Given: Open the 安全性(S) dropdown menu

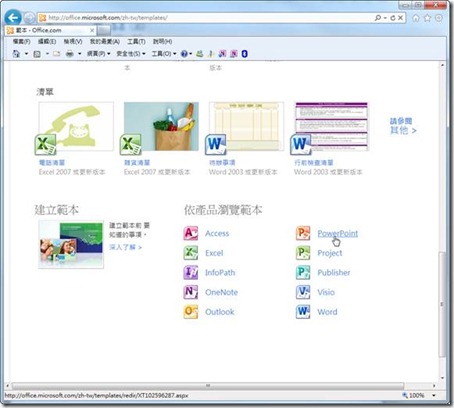Looking at the screenshot, I should (130, 53).
